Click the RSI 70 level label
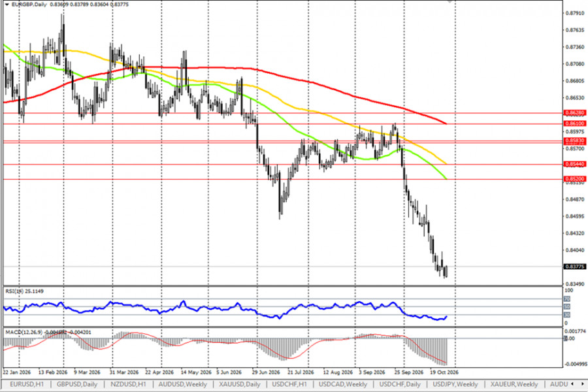 tap(567, 299)
